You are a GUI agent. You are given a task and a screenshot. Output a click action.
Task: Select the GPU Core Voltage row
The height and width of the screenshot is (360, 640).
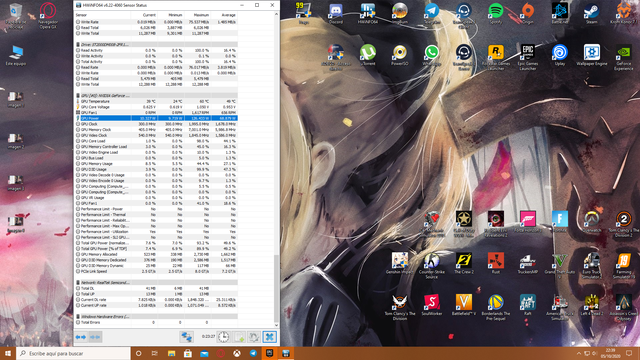click(156, 107)
